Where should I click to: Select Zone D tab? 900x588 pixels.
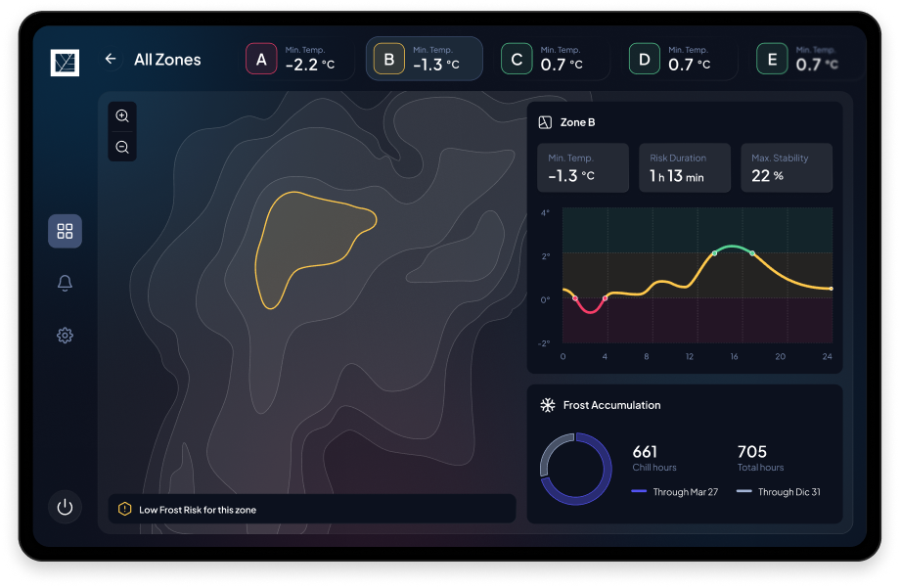coord(681,59)
